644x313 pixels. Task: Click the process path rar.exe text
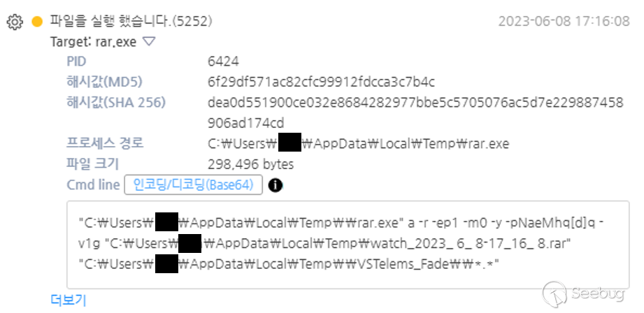click(359, 144)
